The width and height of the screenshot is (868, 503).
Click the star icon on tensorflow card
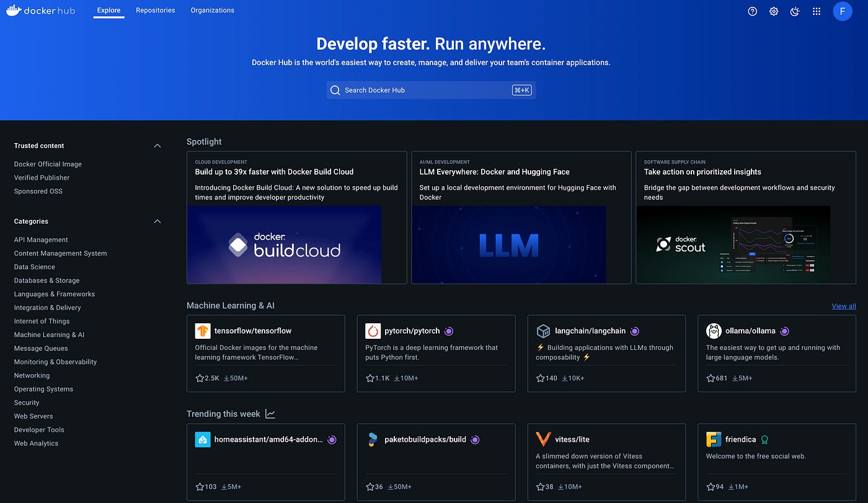(200, 378)
